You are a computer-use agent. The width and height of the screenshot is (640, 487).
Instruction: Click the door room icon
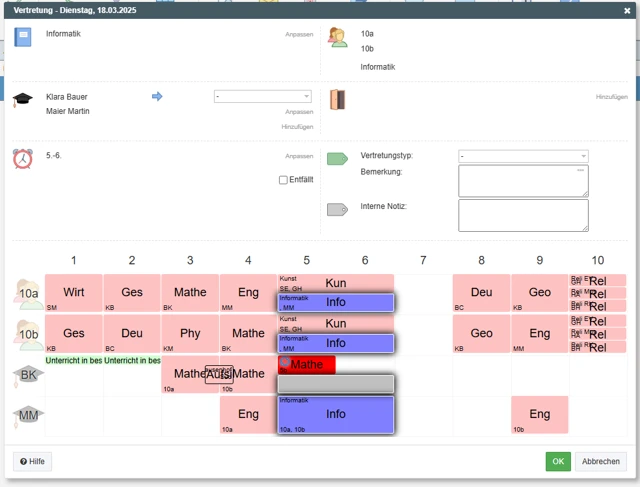click(337, 99)
